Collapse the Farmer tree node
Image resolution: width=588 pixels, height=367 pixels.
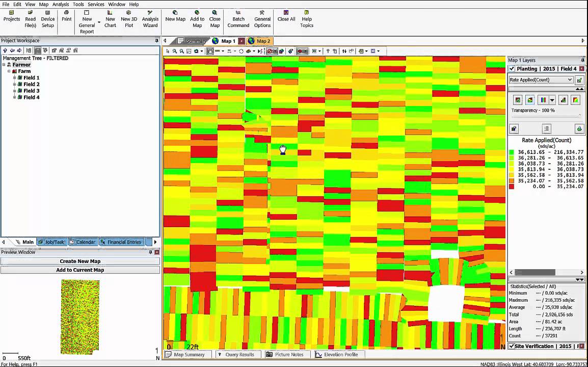click(x=4, y=65)
